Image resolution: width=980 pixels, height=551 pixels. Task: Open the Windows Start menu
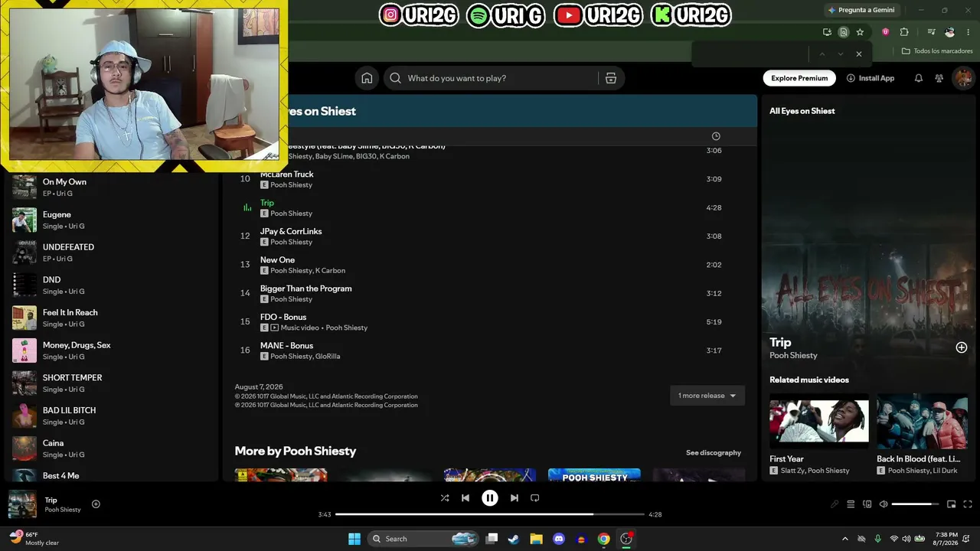pos(354,539)
